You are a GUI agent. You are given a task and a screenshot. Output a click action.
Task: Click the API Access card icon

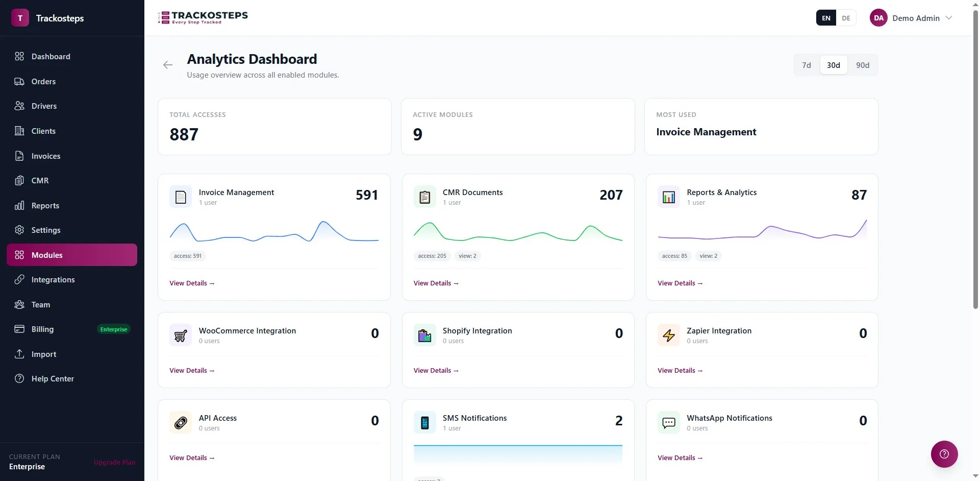[181, 423]
